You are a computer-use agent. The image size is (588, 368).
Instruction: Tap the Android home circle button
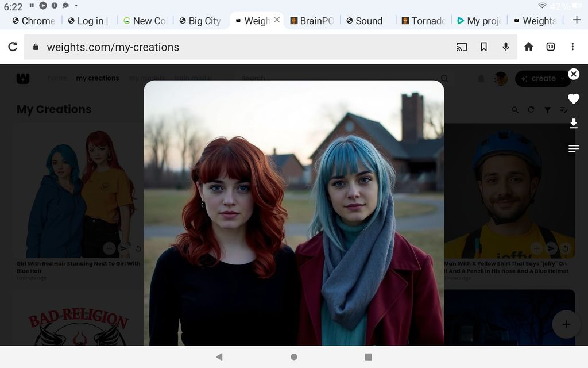pyautogui.click(x=294, y=356)
